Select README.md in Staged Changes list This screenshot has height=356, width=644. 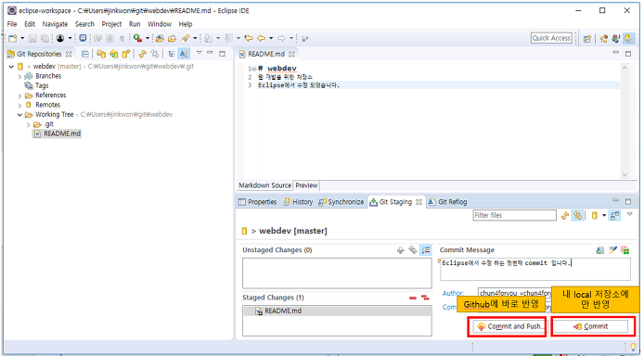[337, 311]
